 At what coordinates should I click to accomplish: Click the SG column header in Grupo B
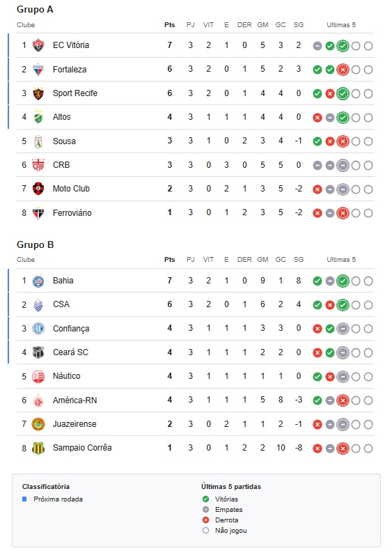[299, 260]
